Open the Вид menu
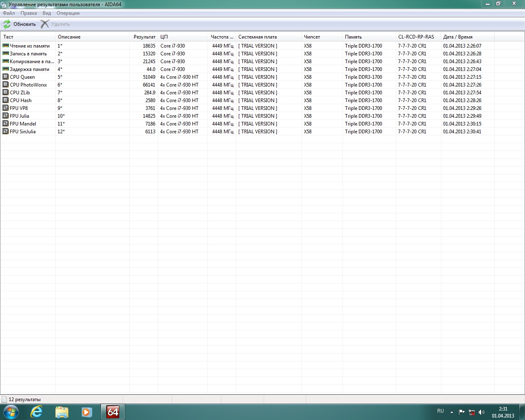 pyautogui.click(x=47, y=13)
